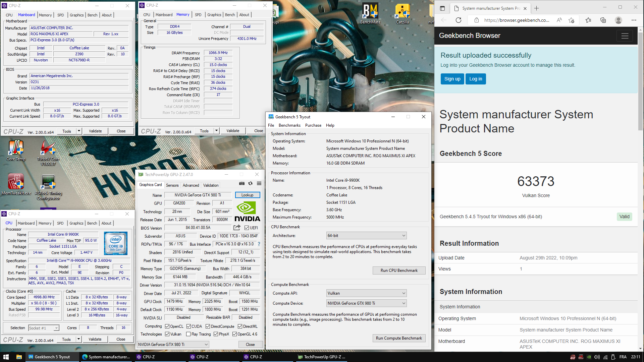644x362 pixels.
Task: Open the Core Temp desktop shortcut
Action: point(16,151)
